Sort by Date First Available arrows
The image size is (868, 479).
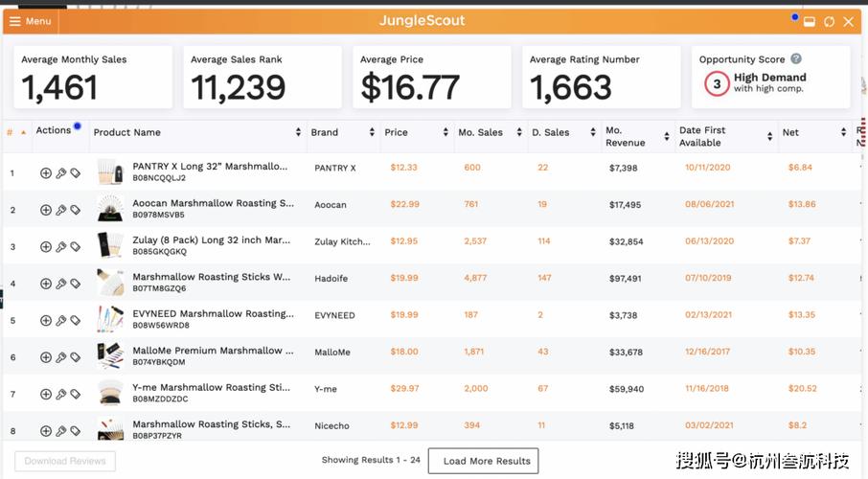coord(769,136)
